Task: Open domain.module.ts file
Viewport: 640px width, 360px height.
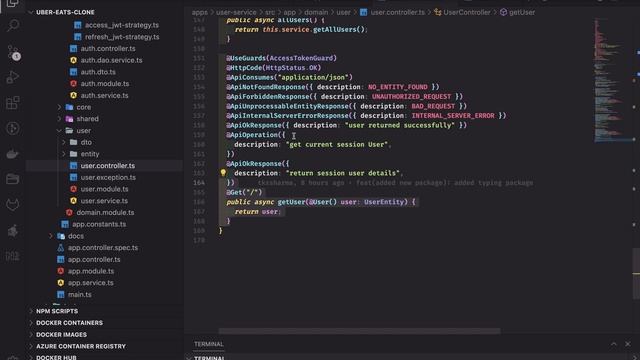Action: pyautogui.click(x=105, y=213)
